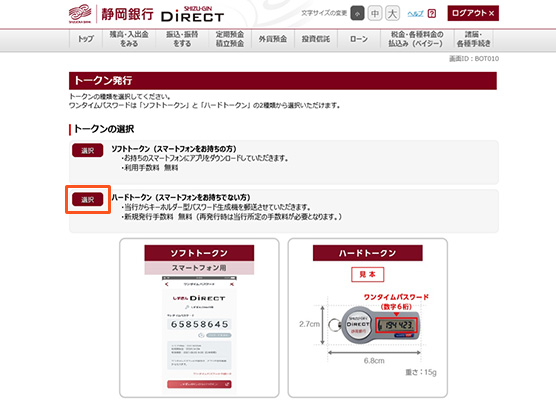Select the ソフトトークン option button
The image size is (556, 411).
click(88, 150)
